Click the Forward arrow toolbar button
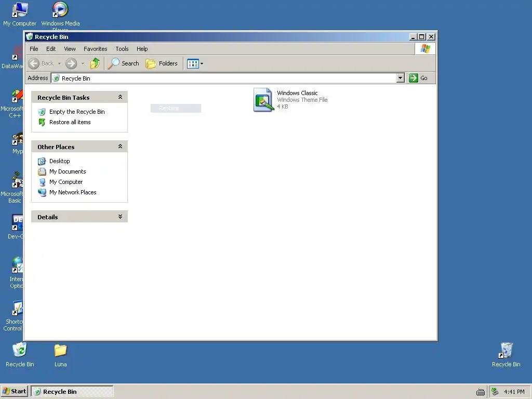Viewport: 532px width, 399px height. tap(71, 63)
